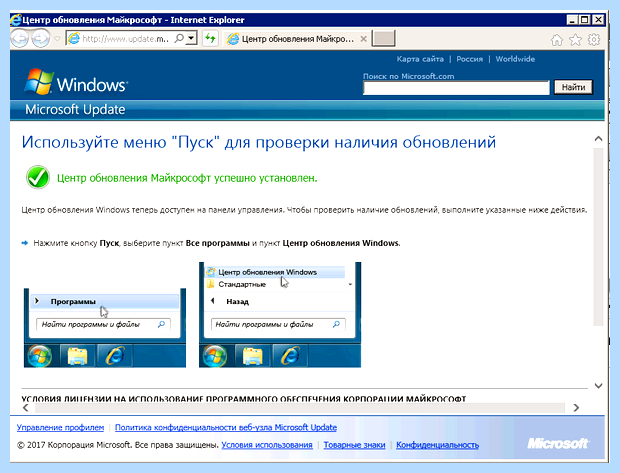Open the Карта сайта link
620x473 pixels.
click(420, 59)
